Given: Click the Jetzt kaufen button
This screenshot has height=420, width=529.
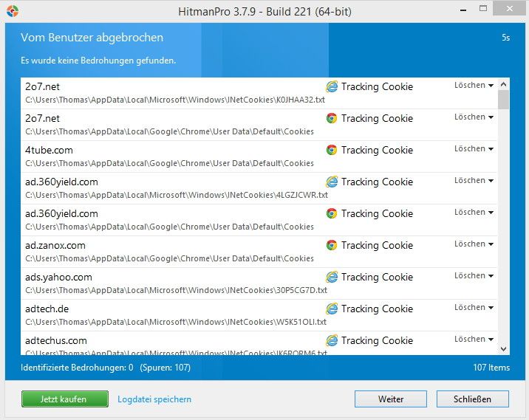Looking at the screenshot, I should (65, 399).
